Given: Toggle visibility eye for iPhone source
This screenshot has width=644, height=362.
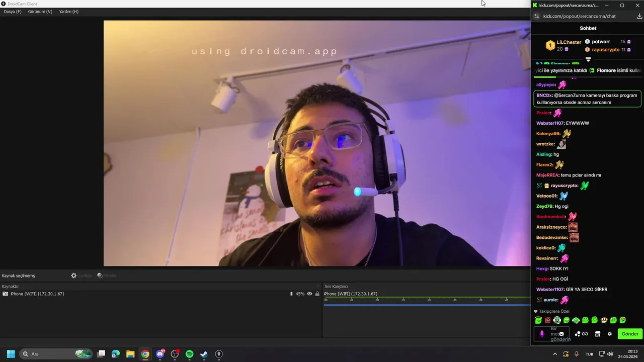Looking at the screenshot, I should pyautogui.click(x=309, y=294).
